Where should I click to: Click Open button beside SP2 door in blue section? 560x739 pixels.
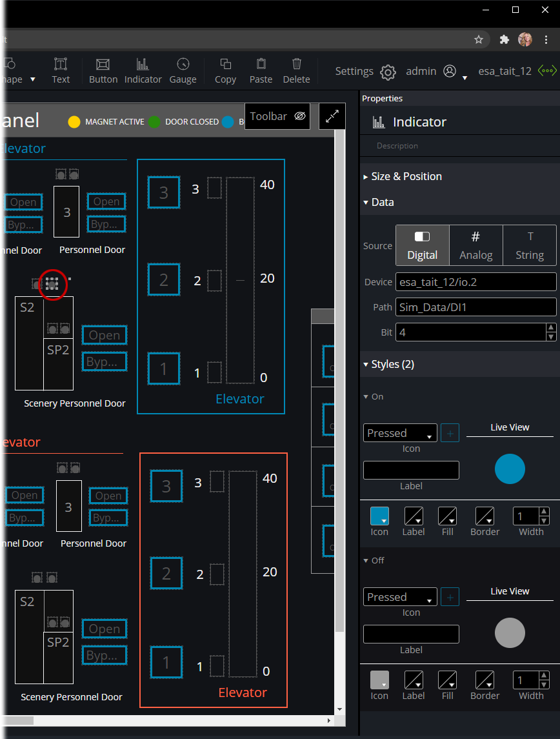[x=105, y=335]
